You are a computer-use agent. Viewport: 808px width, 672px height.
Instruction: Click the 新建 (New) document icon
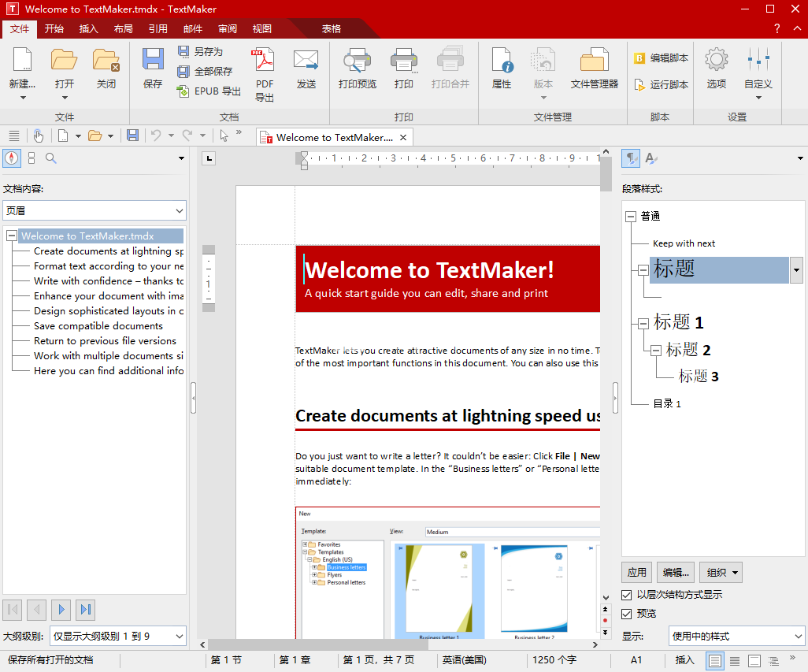(22, 59)
